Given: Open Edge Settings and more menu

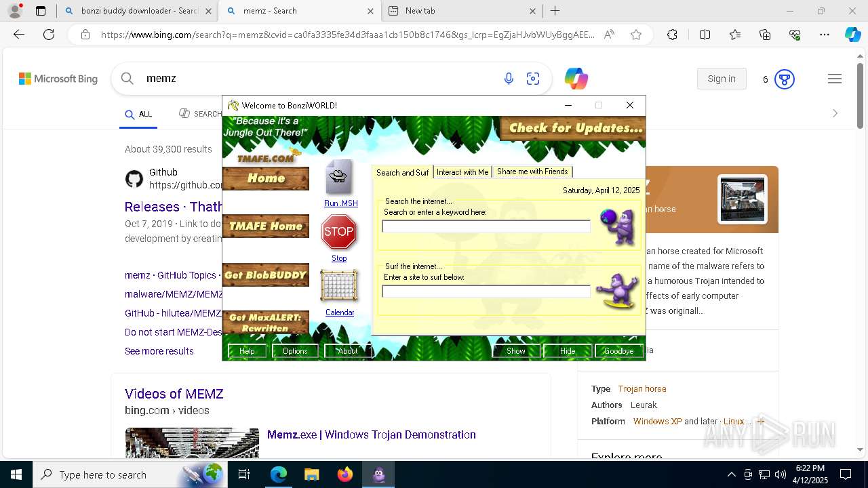Looking at the screenshot, I should coord(825,35).
